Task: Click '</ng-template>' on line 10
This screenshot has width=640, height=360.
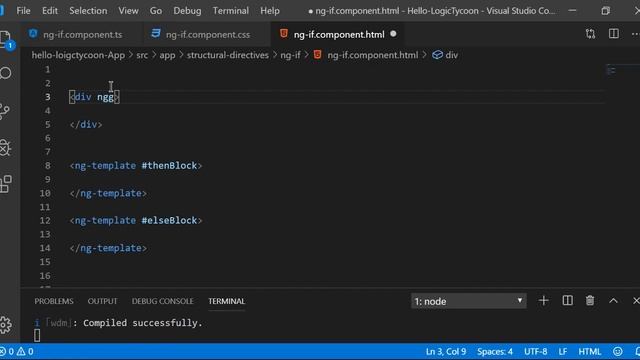Action: click(x=108, y=193)
